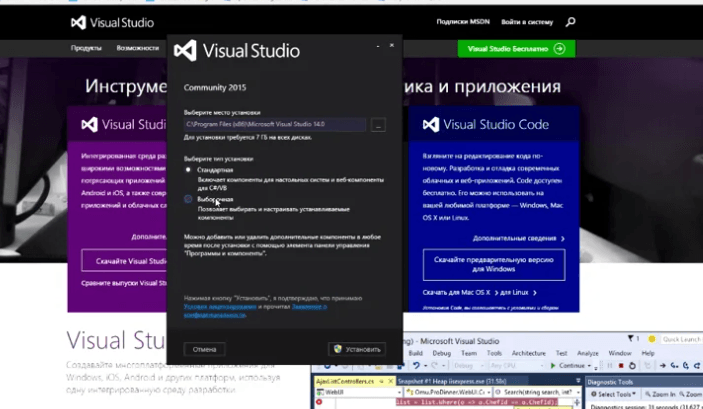Click Дополнительные сведения link in Code card
The width and height of the screenshot is (703, 409).
tap(519, 238)
